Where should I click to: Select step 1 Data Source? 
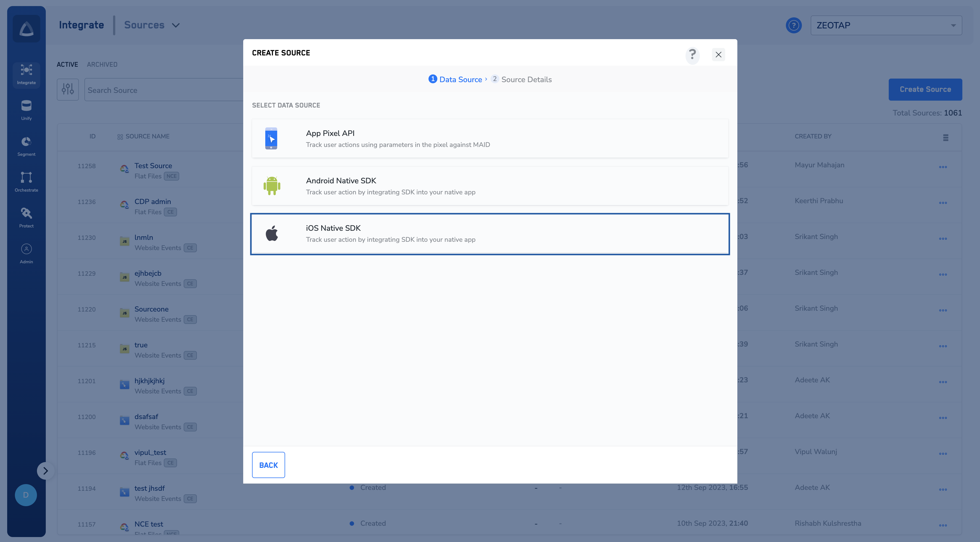coord(455,79)
